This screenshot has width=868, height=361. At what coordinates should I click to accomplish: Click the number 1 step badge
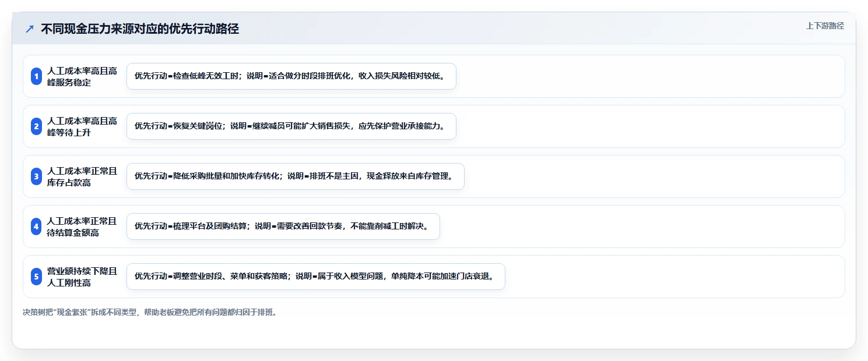[37, 76]
